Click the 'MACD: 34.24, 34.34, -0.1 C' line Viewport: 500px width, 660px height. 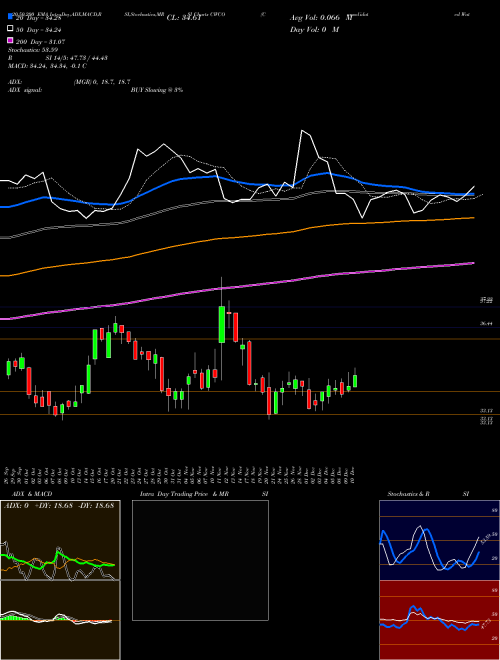coord(47,66)
